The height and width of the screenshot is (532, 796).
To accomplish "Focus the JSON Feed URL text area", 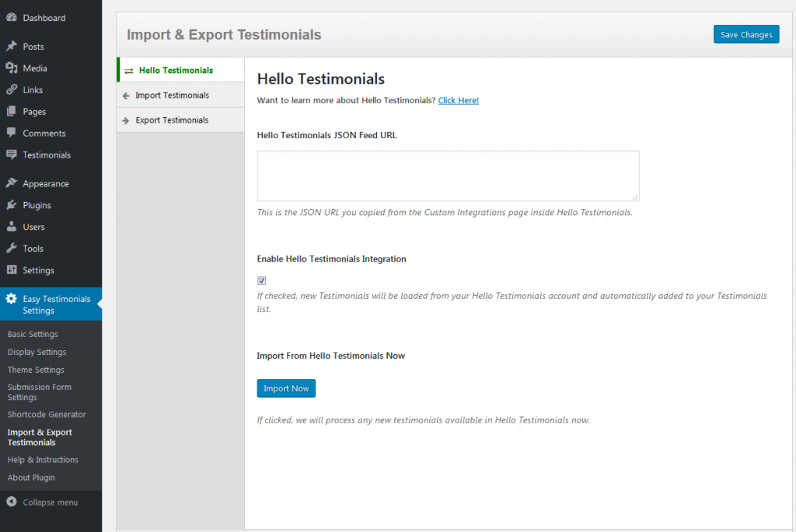I will click(x=448, y=176).
